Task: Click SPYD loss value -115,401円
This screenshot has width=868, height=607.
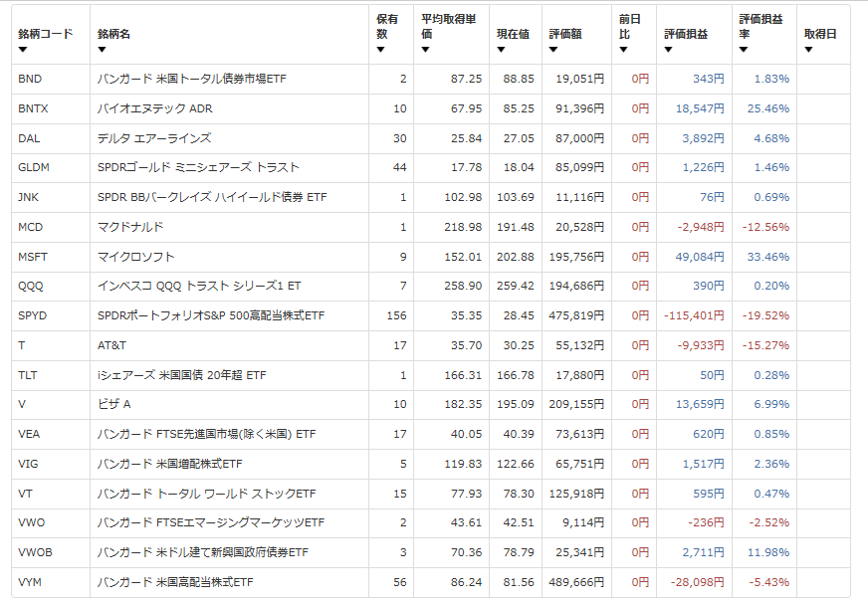Action: 694,316
